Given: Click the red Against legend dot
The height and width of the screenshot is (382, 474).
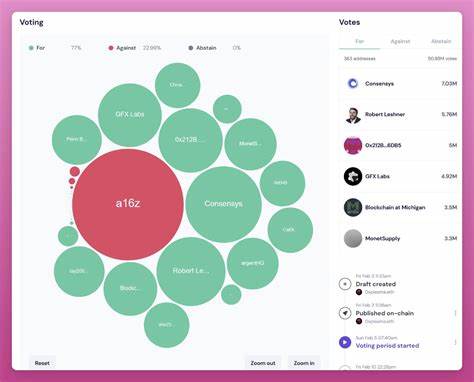Looking at the screenshot, I should (x=111, y=48).
